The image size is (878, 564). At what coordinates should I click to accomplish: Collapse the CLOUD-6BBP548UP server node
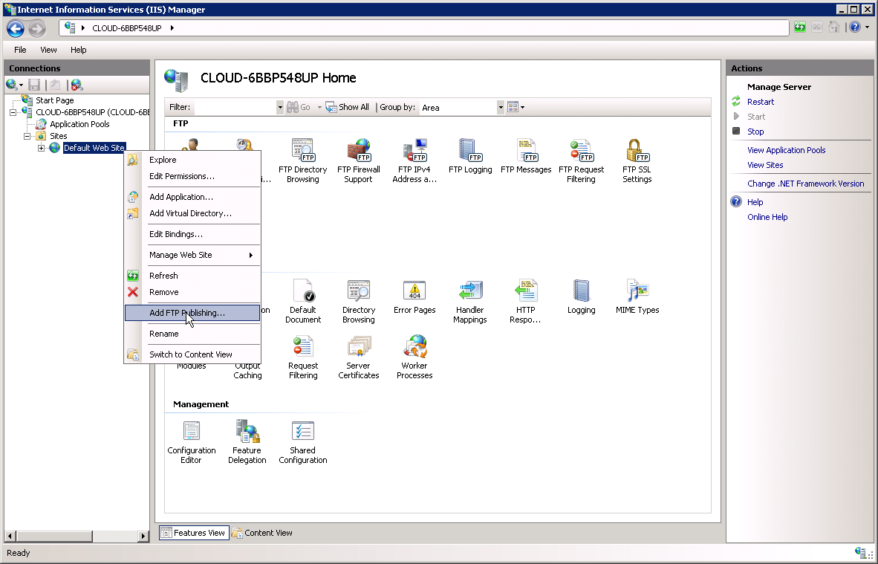point(13,112)
